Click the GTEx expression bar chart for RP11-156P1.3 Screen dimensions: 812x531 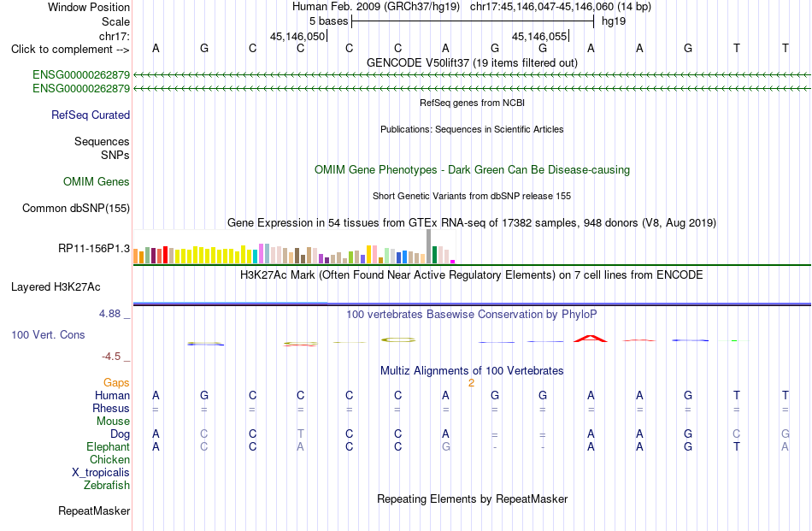[294, 246]
